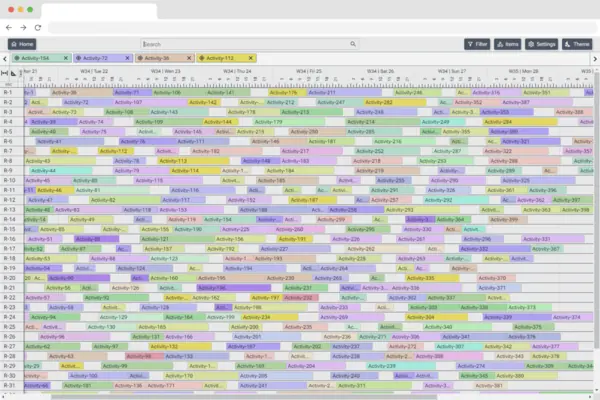Screen dimensions: 600x400
Task: Close the Activity-154 tab
Action: pyautogui.click(x=66, y=58)
